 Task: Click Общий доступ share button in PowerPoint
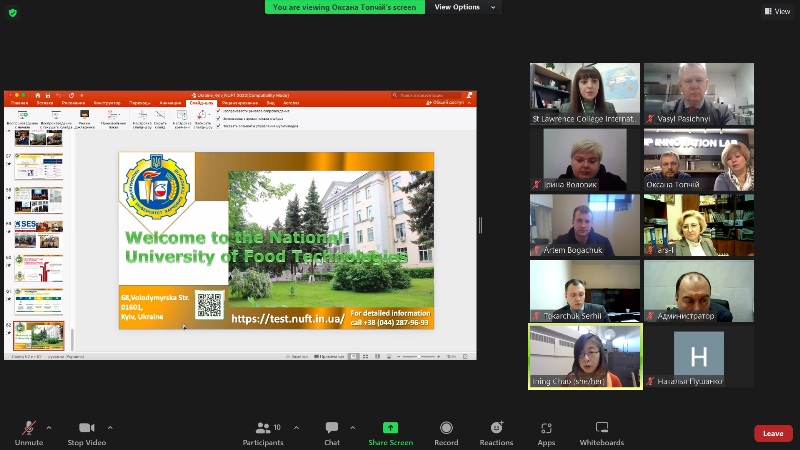click(445, 103)
